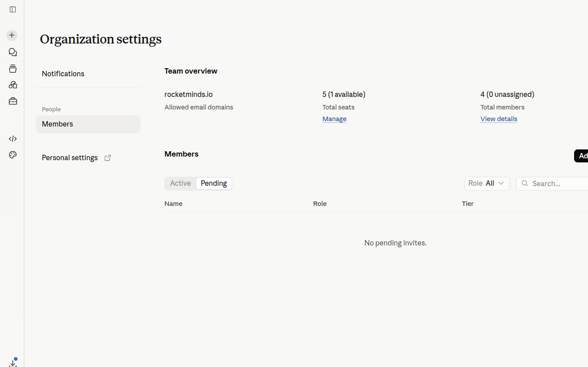Open Notifications settings section

(x=88, y=74)
